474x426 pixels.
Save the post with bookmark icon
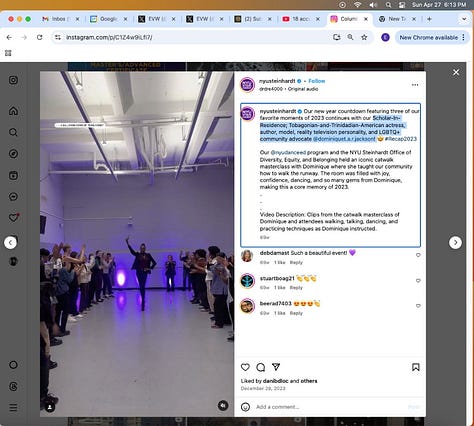coord(415,367)
